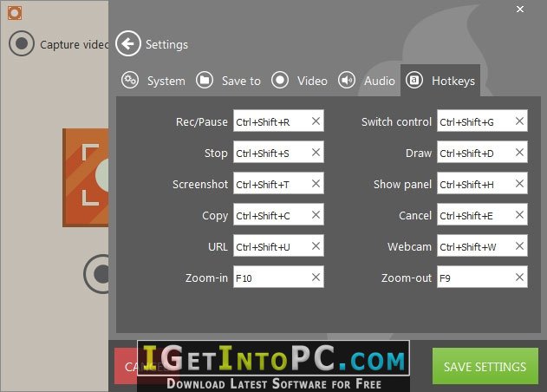
Task: Open the System settings gear icon
Action: [130, 81]
